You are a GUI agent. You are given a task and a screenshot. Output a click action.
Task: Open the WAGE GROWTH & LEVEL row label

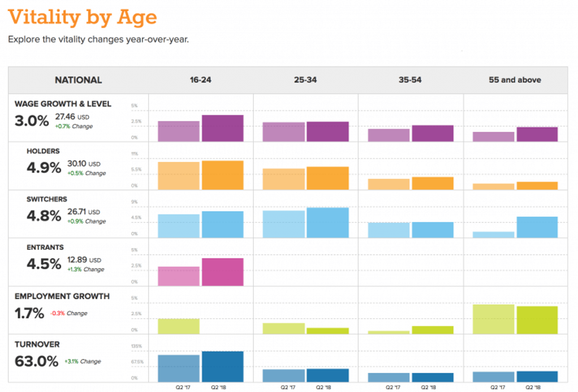[63, 104]
